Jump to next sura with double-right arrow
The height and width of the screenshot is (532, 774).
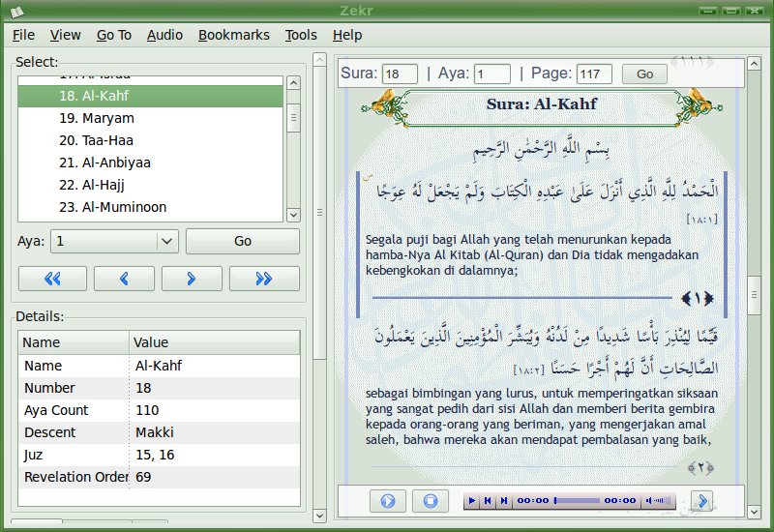tap(263, 279)
